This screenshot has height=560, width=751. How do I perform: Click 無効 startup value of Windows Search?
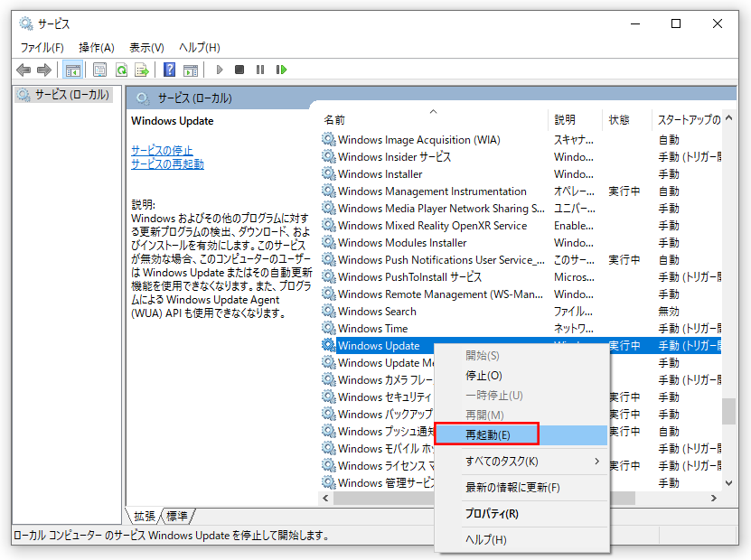pyautogui.click(x=669, y=311)
